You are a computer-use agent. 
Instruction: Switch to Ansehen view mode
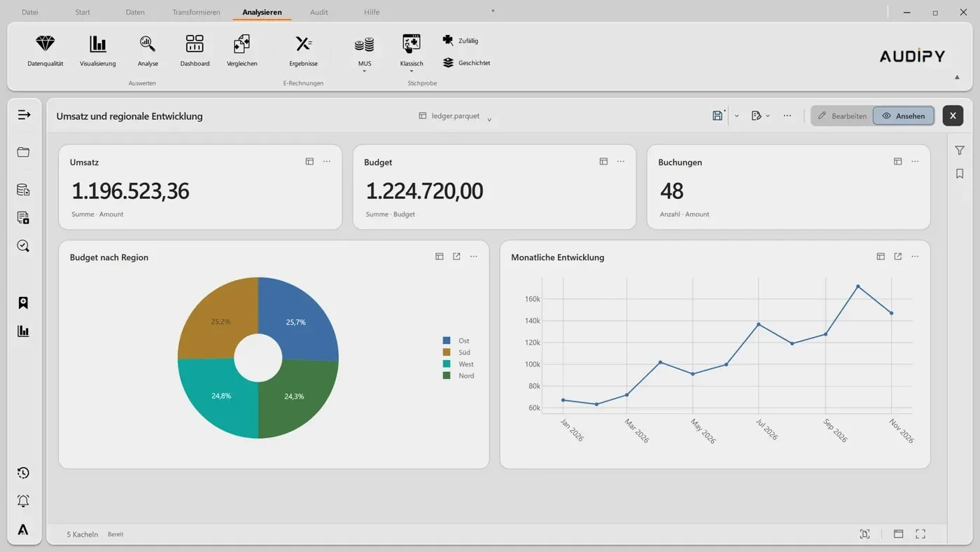(x=904, y=116)
